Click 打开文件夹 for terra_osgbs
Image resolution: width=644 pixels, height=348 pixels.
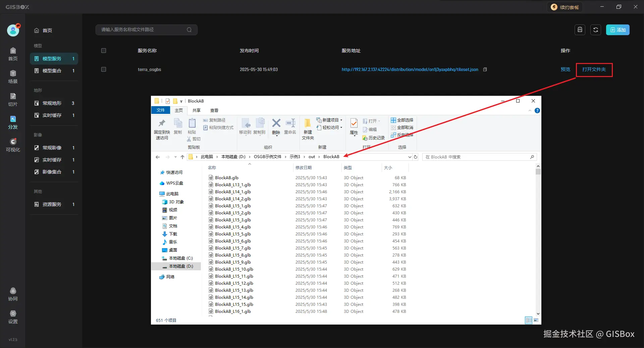pyautogui.click(x=594, y=69)
